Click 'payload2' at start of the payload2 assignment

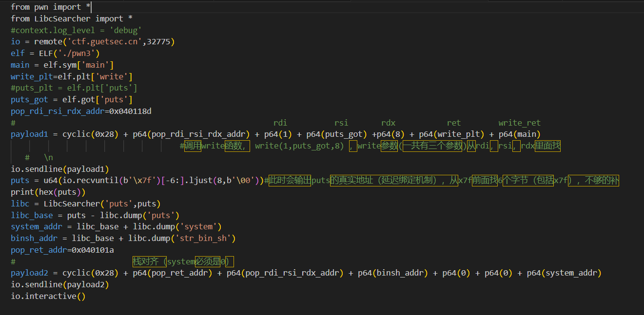pyautogui.click(x=29, y=273)
